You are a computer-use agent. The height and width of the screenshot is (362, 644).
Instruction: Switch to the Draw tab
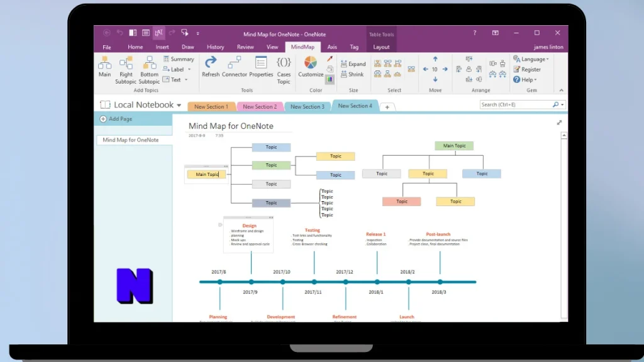click(x=187, y=47)
